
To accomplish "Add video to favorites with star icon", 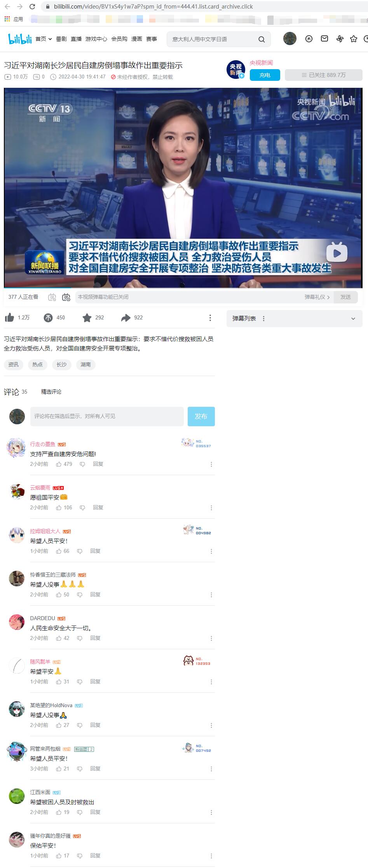I will point(87,318).
